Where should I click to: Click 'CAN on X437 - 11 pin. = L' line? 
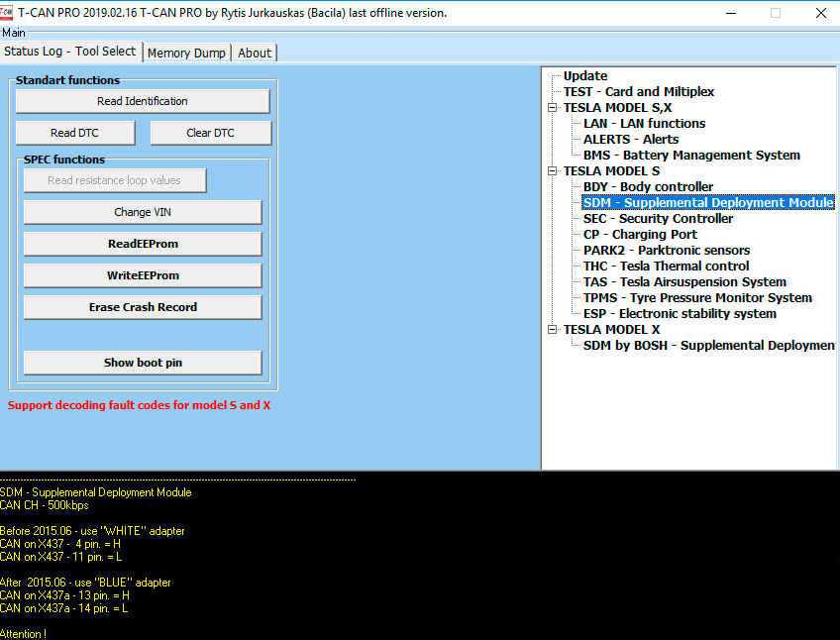pyautogui.click(x=60, y=557)
